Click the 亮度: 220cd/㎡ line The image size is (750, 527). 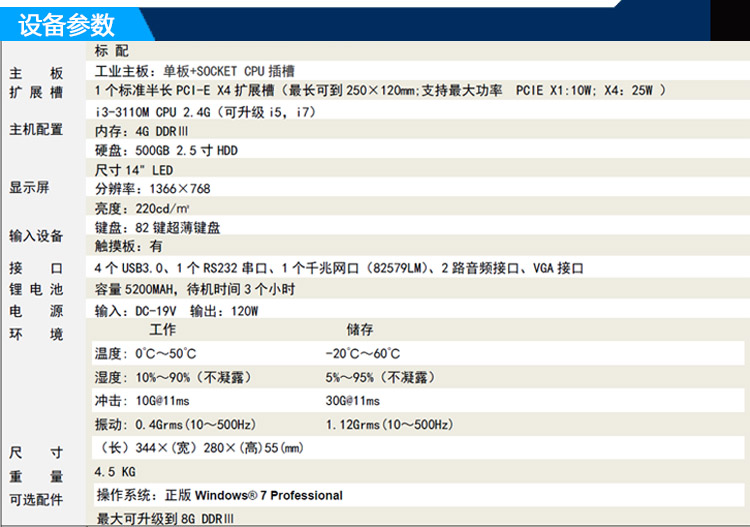point(142,208)
